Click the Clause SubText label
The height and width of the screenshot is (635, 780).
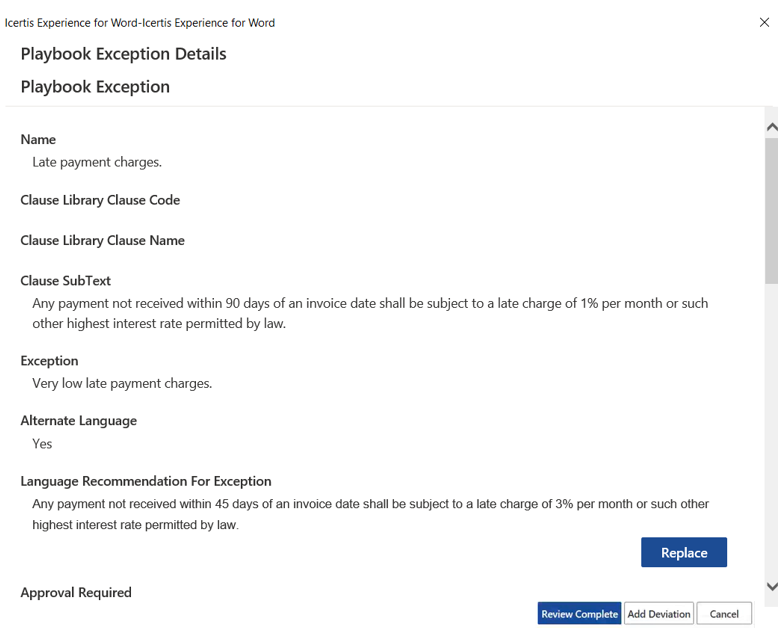point(65,281)
